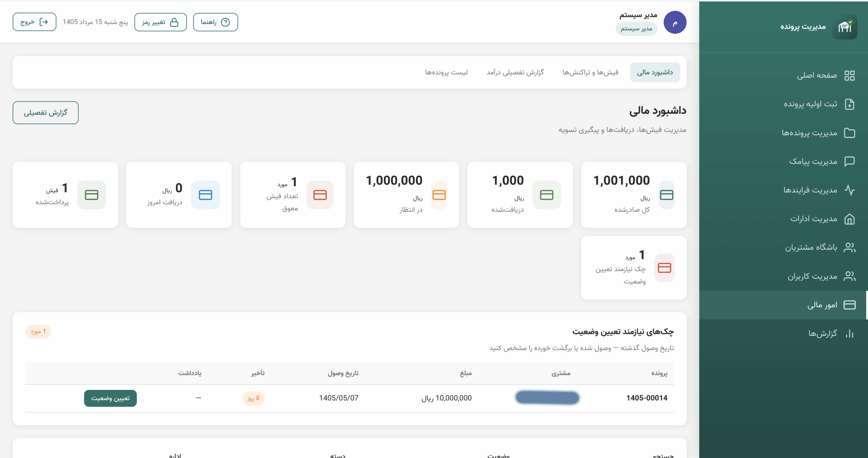Click the ثبت اولیه پرونده file-plus icon

pyautogui.click(x=849, y=104)
